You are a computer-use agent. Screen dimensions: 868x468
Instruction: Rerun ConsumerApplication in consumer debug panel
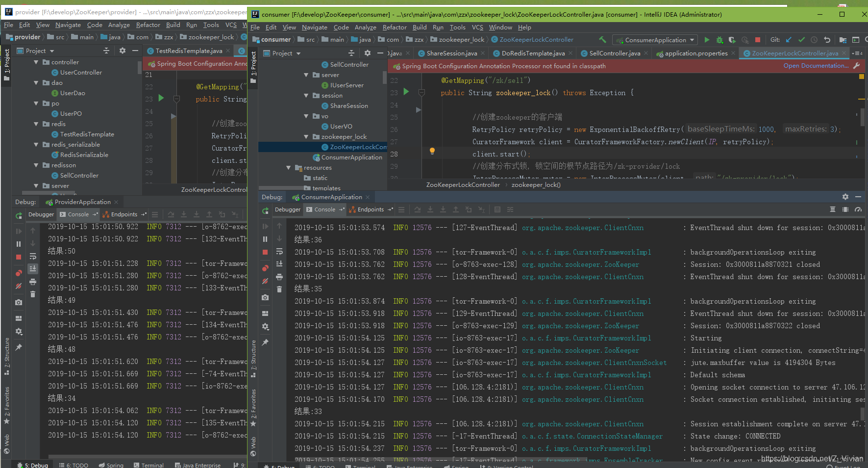coord(265,210)
